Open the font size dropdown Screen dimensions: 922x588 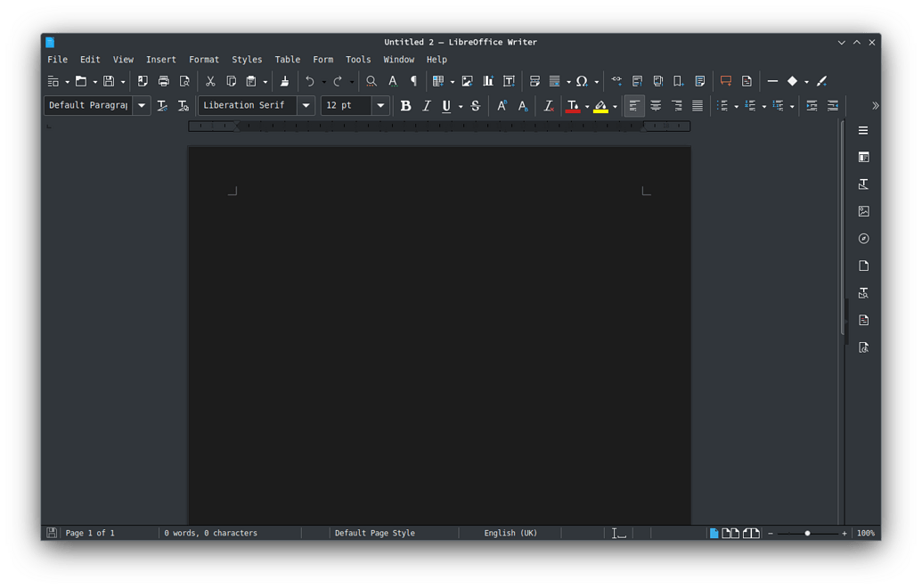pyautogui.click(x=380, y=105)
